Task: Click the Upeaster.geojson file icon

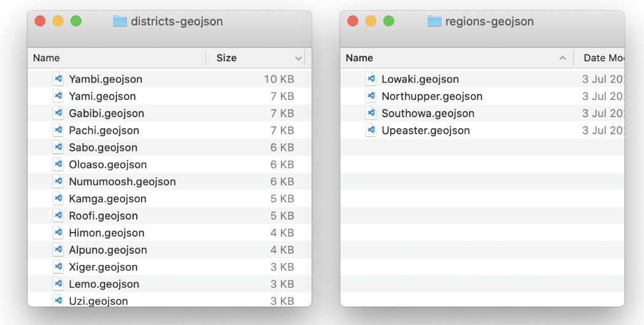Action: coord(371,130)
